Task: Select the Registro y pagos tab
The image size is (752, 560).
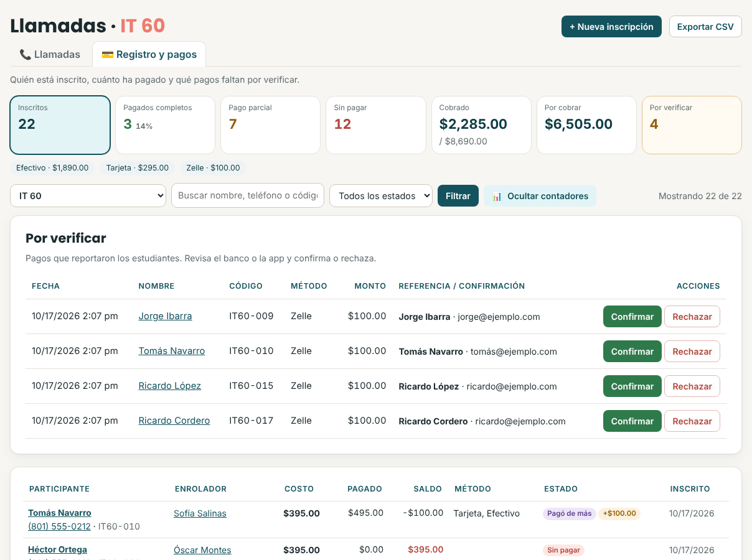Action: click(x=149, y=54)
